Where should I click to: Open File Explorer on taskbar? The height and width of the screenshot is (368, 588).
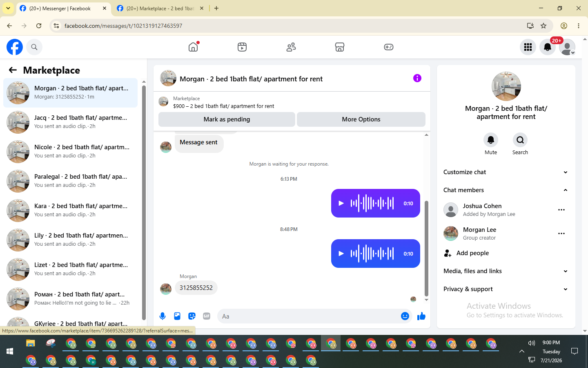point(31,343)
